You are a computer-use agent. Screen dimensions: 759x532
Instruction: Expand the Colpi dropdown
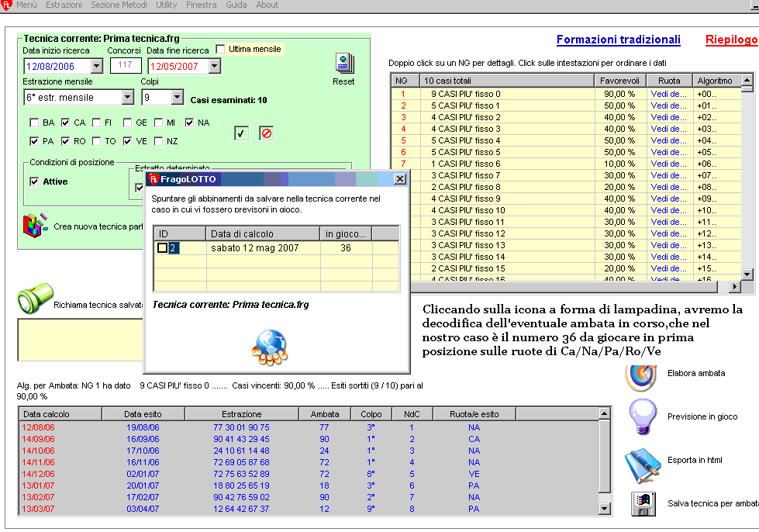(178, 98)
